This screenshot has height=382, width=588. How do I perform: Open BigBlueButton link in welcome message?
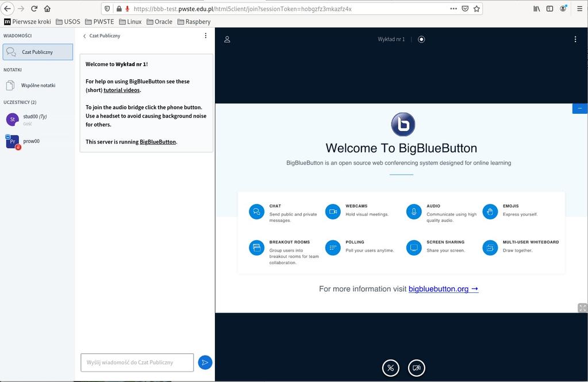tap(157, 142)
